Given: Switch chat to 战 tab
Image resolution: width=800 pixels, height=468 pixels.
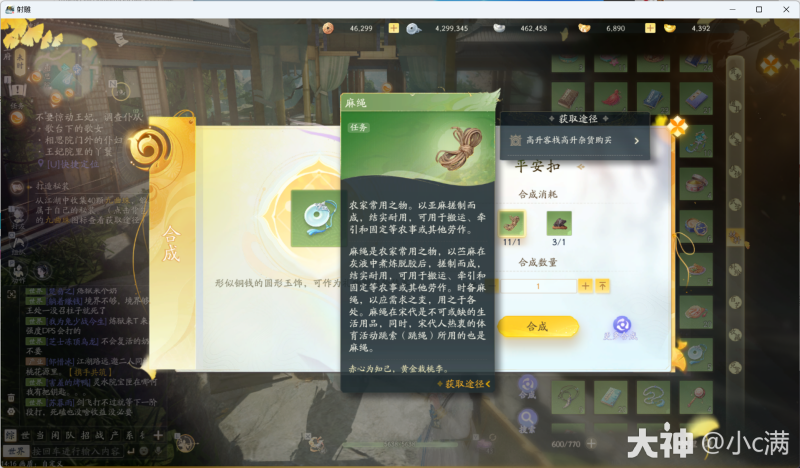Looking at the screenshot, I should point(99,435).
